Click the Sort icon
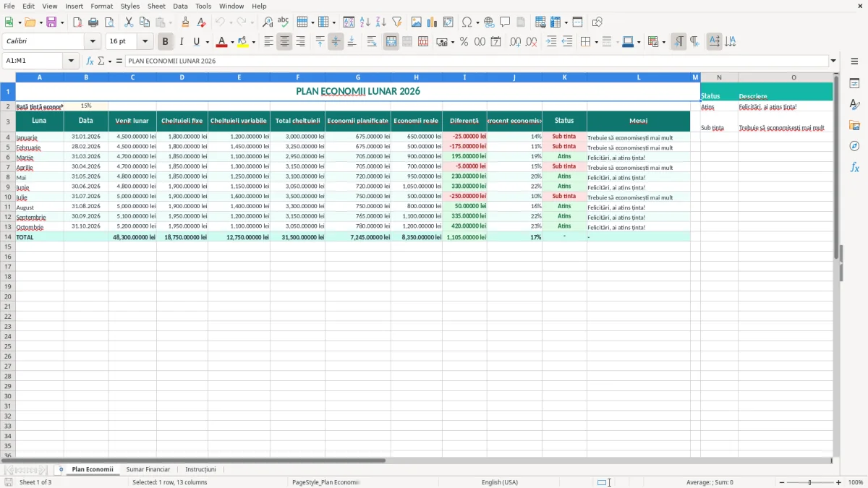This screenshot has height=488, width=868. click(349, 22)
